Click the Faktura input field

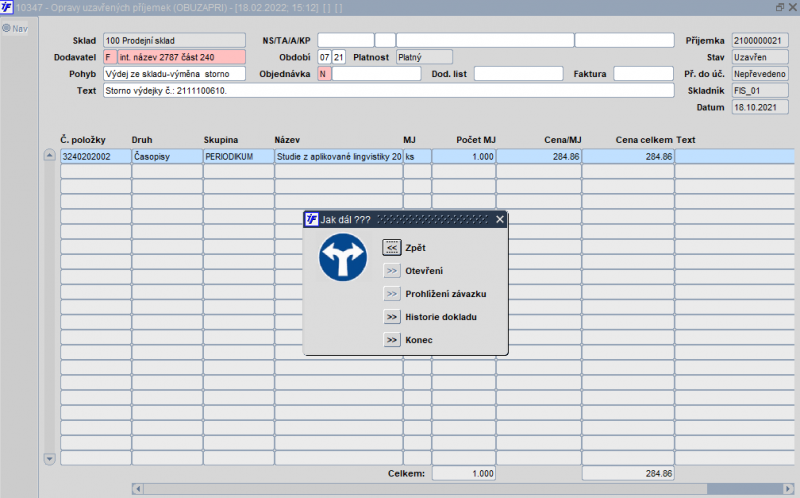click(x=643, y=74)
